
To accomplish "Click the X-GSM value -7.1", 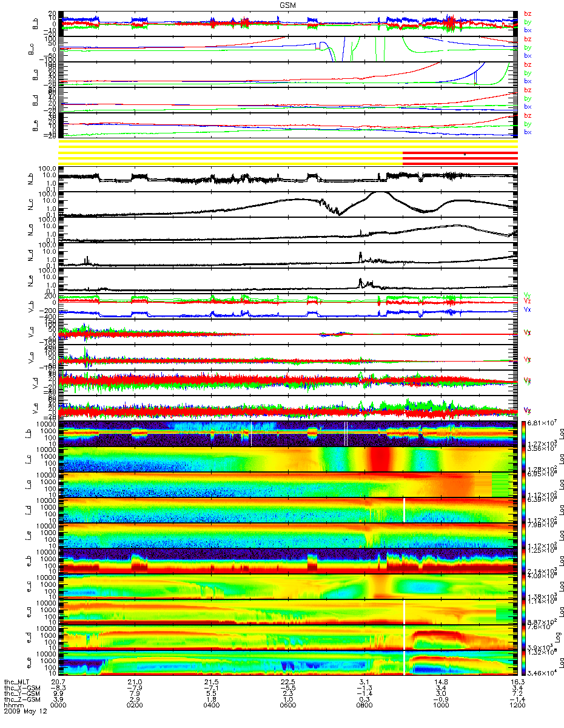I will pyautogui.click(x=211, y=689).
